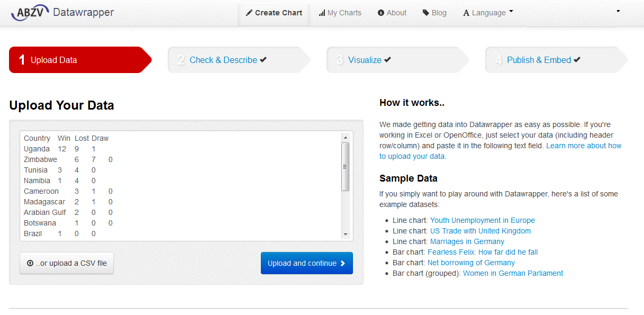The height and width of the screenshot is (315, 644).
Task: Load Marriages in Germany sample dataset
Action: pos(467,241)
